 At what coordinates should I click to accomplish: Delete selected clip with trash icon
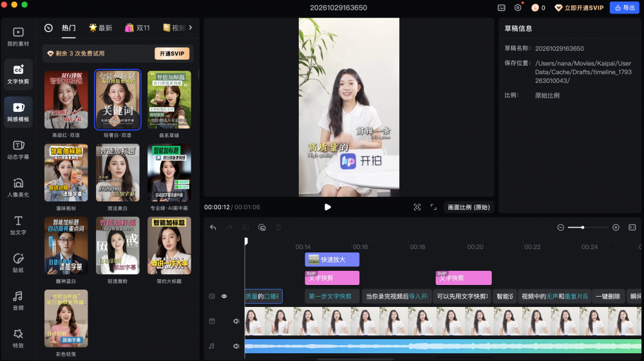(278, 227)
